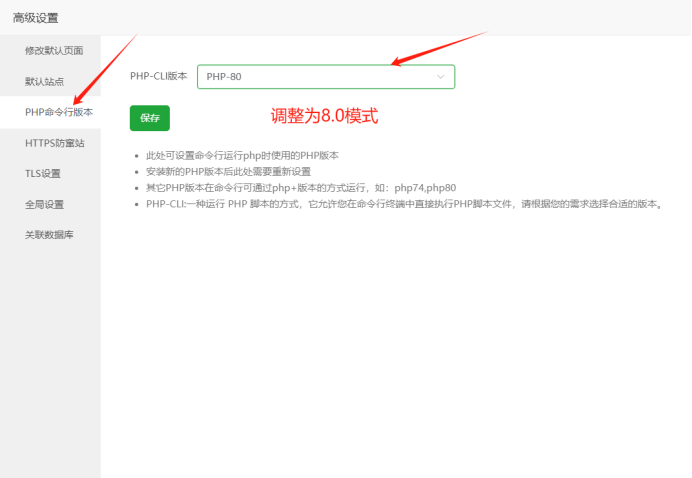Open the 关联数据库 tab

coord(49,235)
